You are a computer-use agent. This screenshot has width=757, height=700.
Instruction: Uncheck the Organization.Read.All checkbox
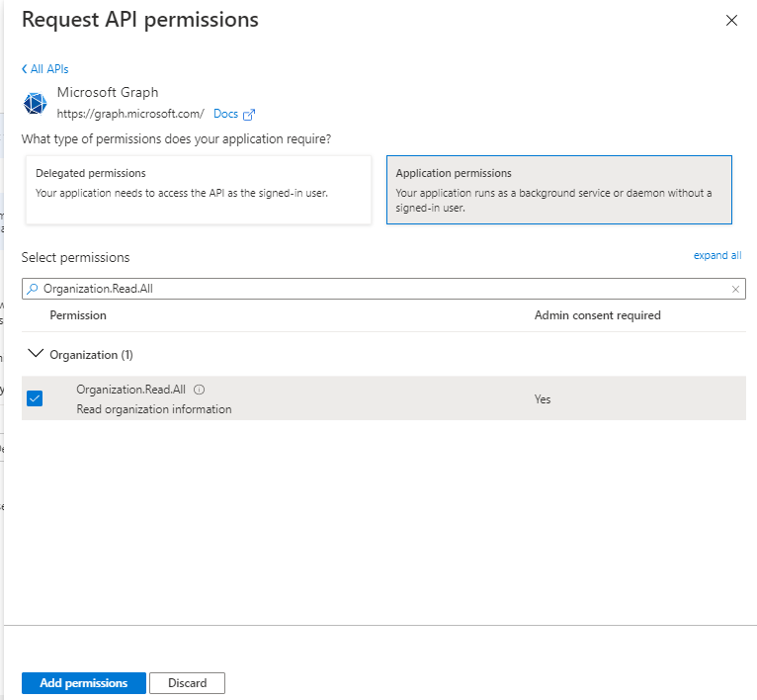click(x=35, y=398)
